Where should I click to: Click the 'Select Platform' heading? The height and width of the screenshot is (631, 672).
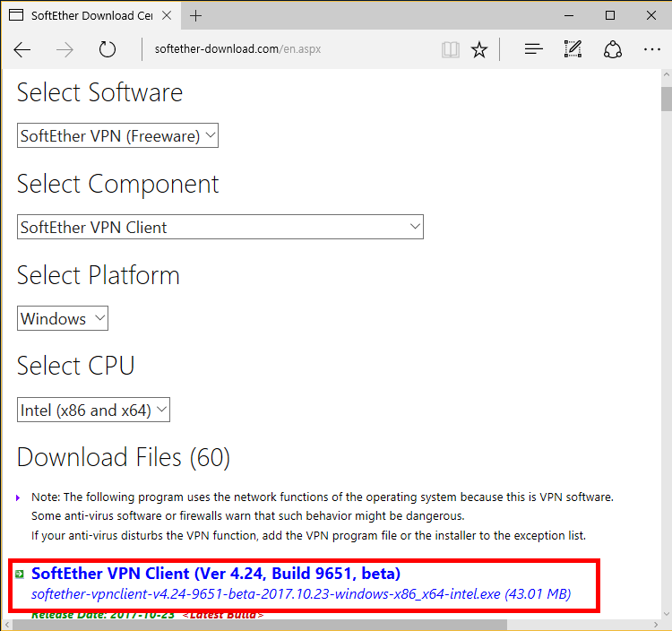click(x=99, y=275)
